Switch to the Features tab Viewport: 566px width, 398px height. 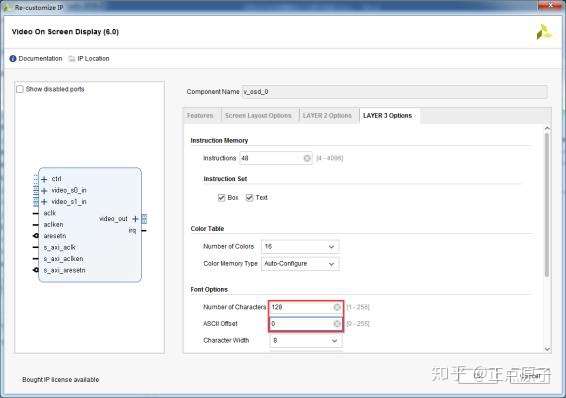click(x=200, y=116)
